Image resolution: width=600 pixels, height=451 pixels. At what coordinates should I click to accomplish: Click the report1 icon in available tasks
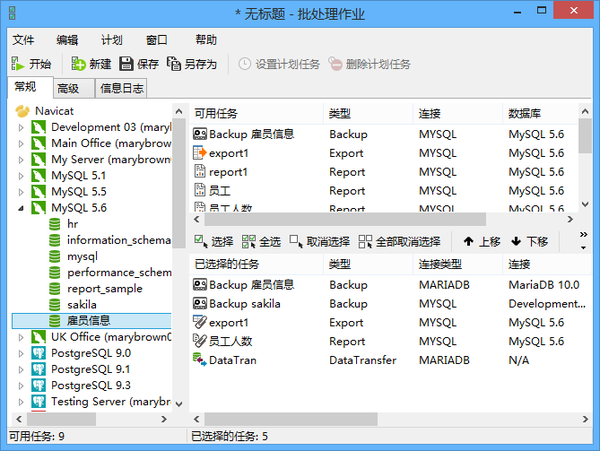tap(200, 172)
